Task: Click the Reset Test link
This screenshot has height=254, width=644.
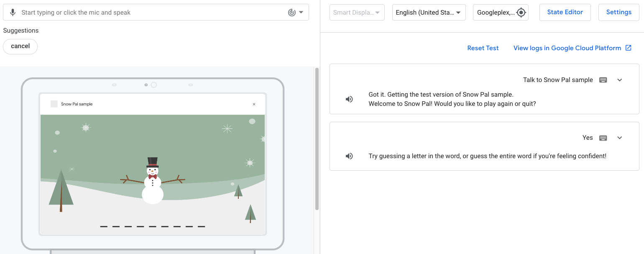Action: pyautogui.click(x=483, y=48)
